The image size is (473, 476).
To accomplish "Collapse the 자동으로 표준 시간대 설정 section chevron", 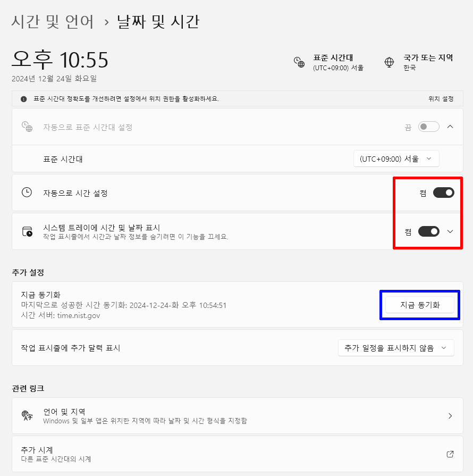I will (450, 127).
